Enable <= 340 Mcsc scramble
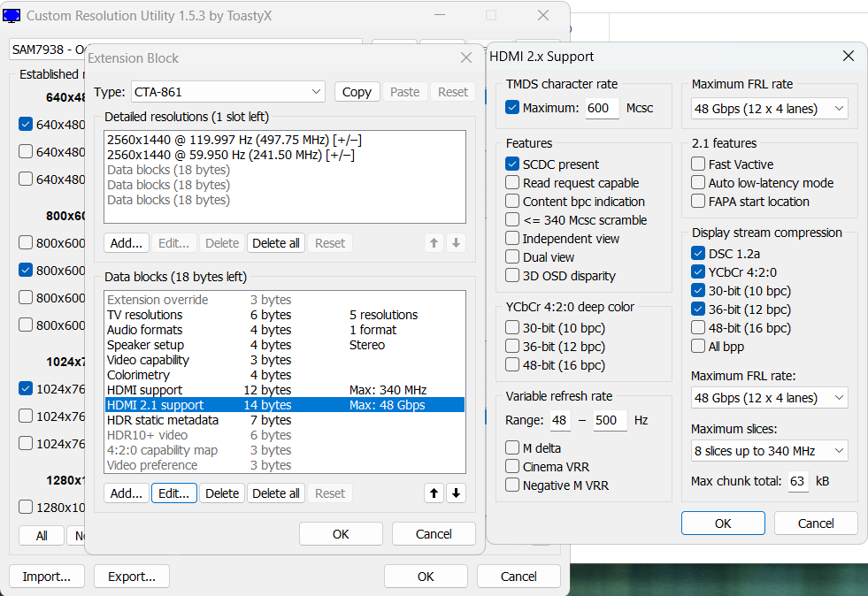This screenshot has width=868, height=596. click(x=512, y=219)
